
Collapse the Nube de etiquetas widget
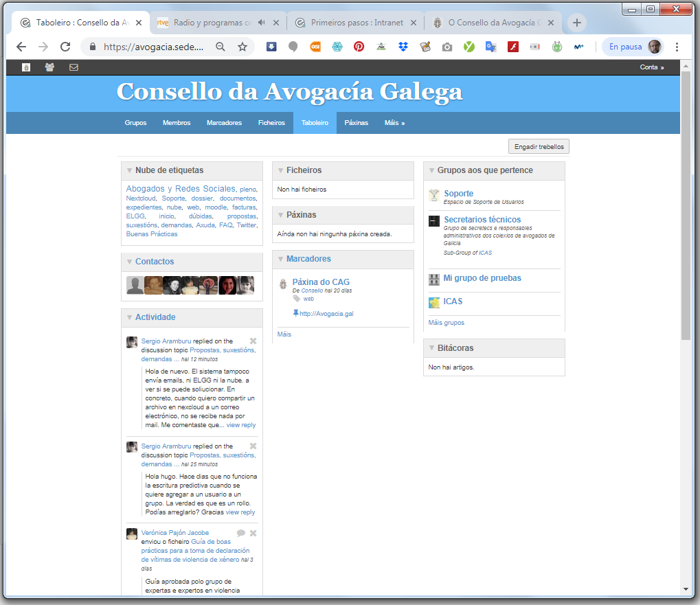[129, 170]
